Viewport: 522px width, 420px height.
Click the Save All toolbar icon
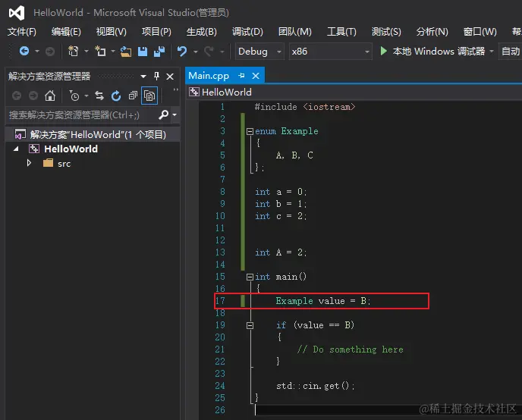pyautogui.click(x=159, y=52)
